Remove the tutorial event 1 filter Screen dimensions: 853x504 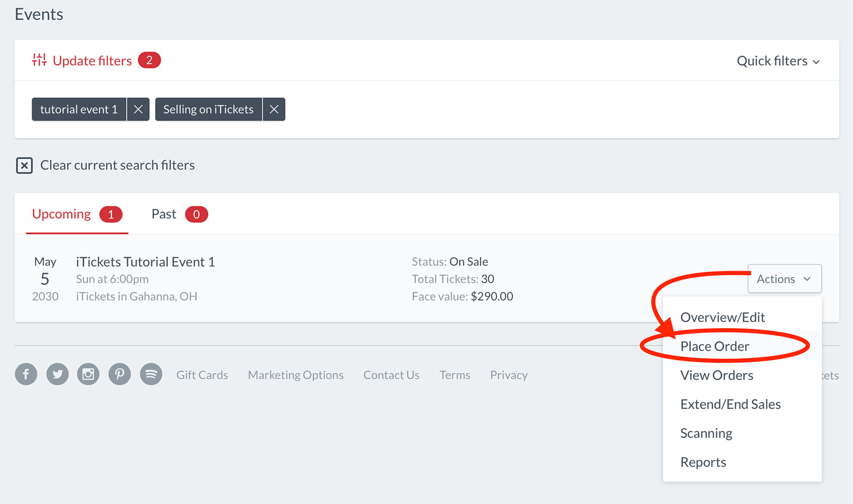138,109
